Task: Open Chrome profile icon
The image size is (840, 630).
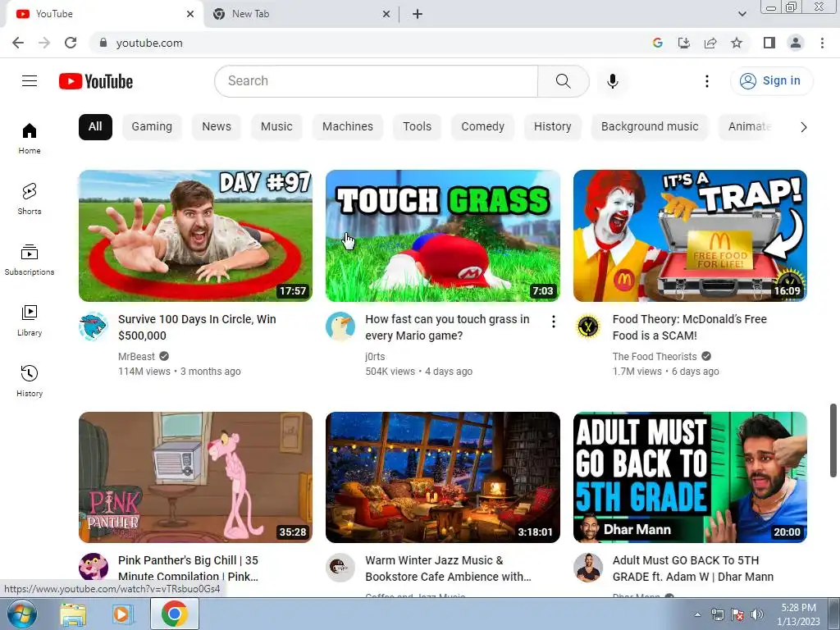Action: [796, 43]
